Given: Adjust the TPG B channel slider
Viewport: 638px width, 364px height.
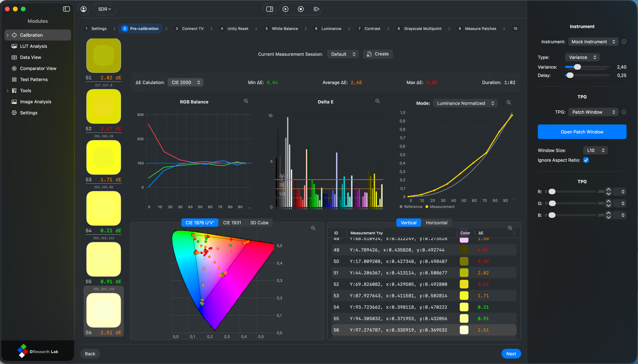Looking at the screenshot, I should coord(552,215).
